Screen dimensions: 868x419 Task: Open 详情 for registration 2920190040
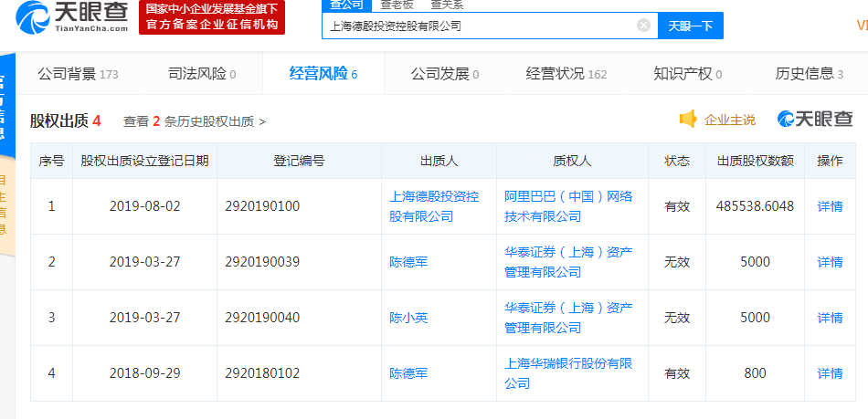pyautogui.click(x=830, y=318)
